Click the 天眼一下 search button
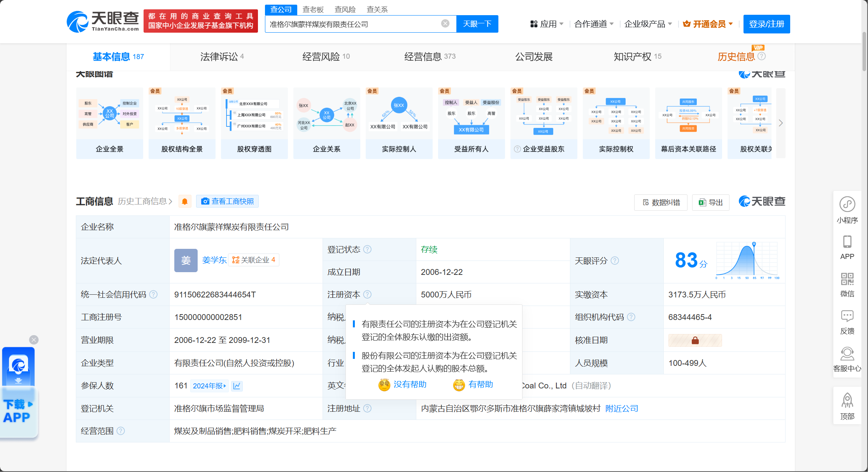The height and width of the screenshot is (472, 868). click(x=477, y=24)
